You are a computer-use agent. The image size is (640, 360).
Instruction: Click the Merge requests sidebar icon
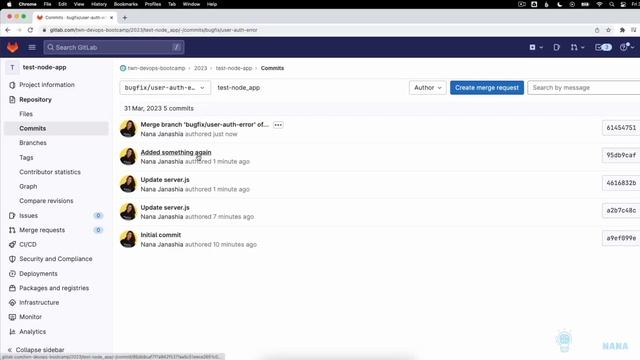pyautogui.click(x=12, y=230)
